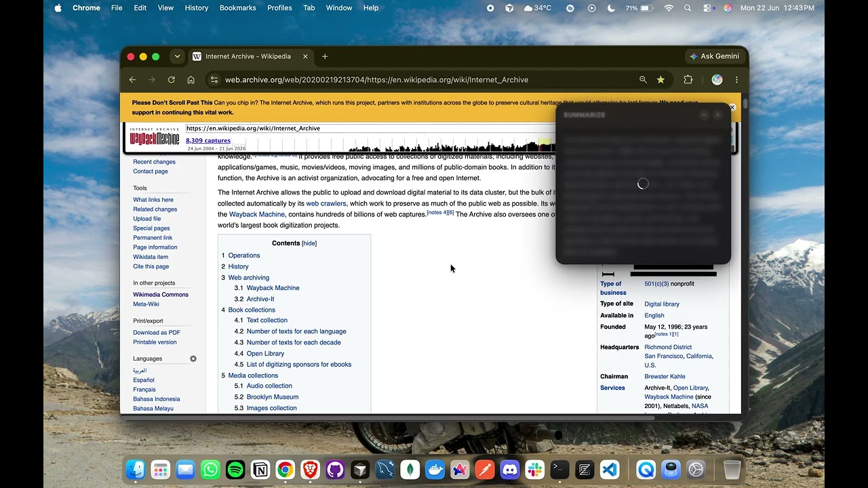
Task: Close the Internet Archive Wikipedia tab
Action: [305, 56]
